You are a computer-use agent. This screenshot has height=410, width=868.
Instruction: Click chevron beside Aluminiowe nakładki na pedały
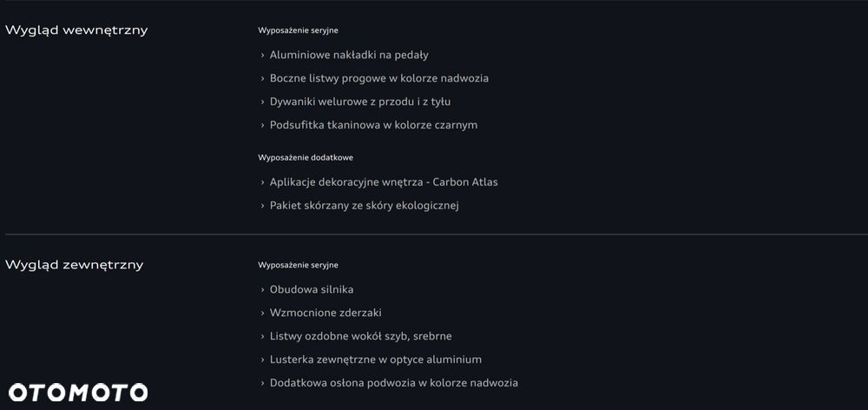point(262,55)
